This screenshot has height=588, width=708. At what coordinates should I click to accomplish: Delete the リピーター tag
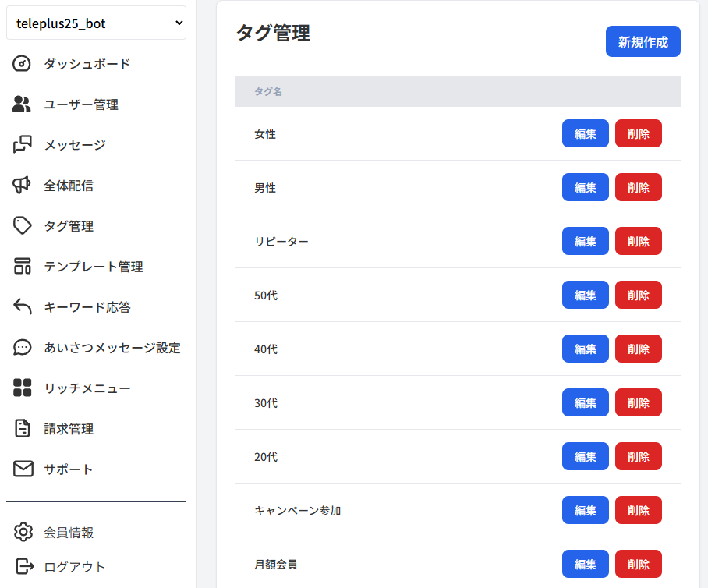[639, 241]
